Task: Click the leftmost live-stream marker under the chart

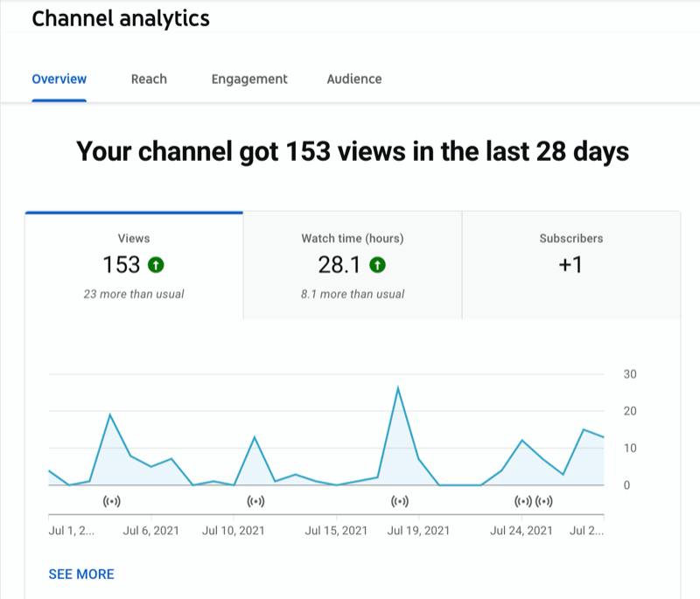Action: (111, 502)
